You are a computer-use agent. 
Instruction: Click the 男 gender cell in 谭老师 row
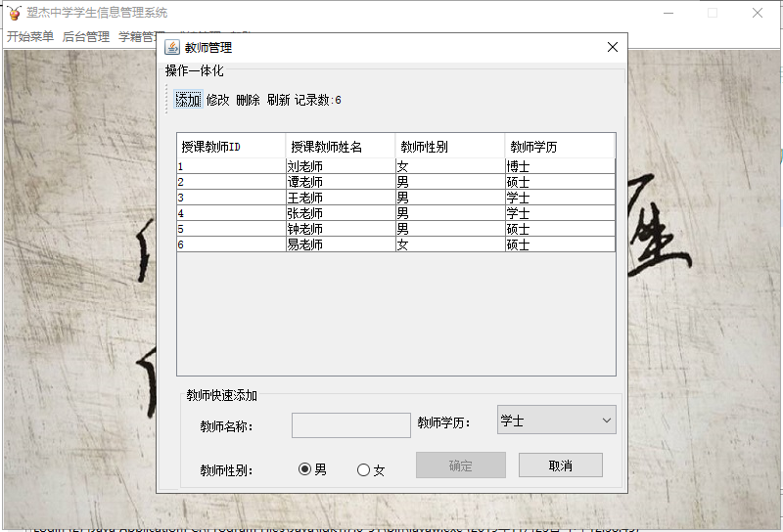tap(450, 182)
